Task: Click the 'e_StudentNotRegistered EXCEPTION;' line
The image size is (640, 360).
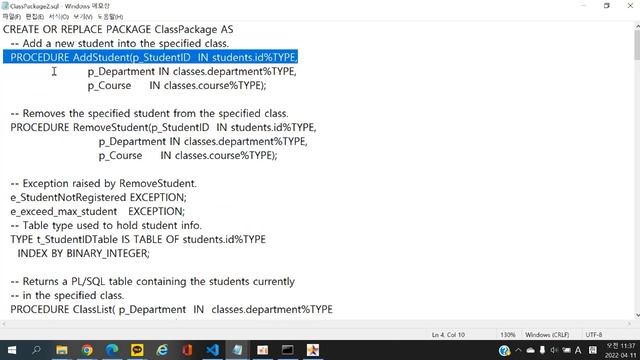Action: tap(98, 197)
